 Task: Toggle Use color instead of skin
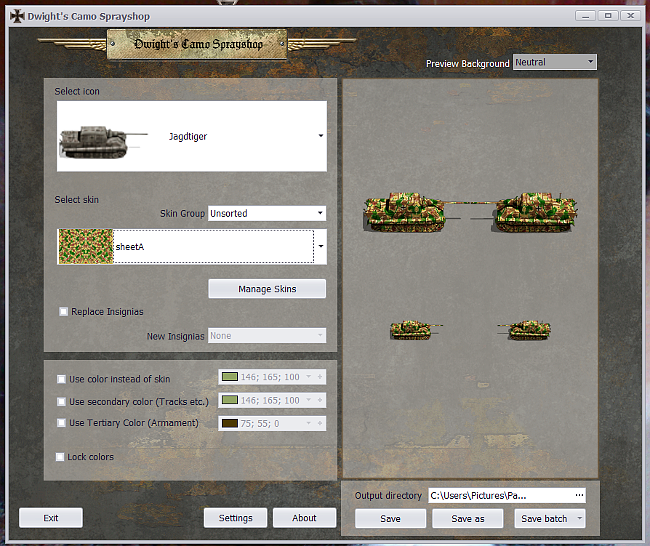(x=62, y=380)
